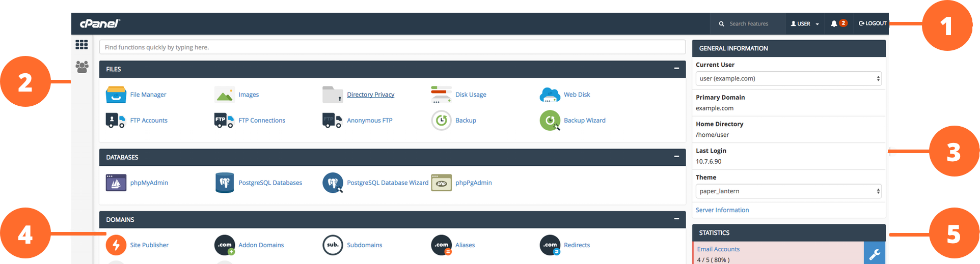The image size is (980, 264).
Task: Click the sidebar Home grid icon
Action: coord(81,45)
